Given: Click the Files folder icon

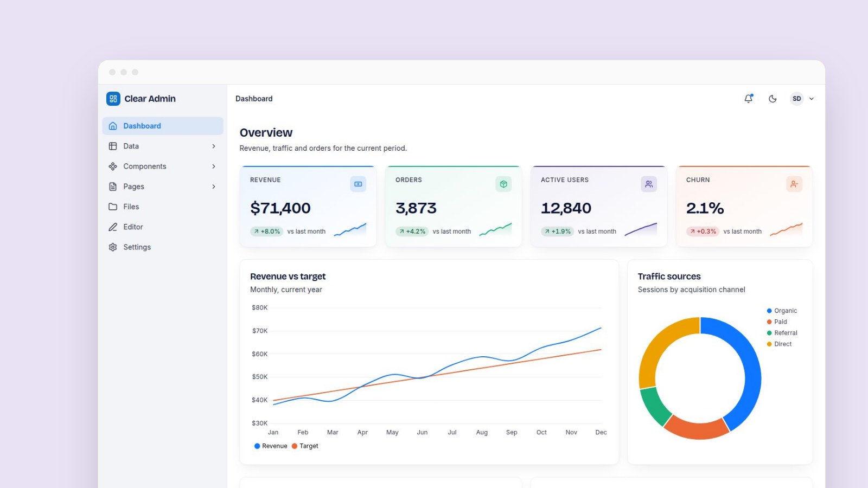Looking at the screenshot, I should (x=113, y=207).
